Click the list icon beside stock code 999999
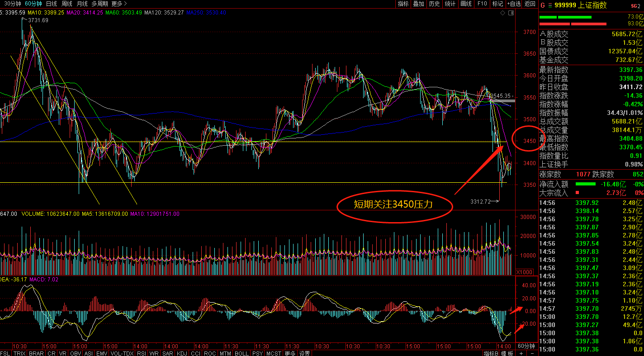Viewport: 644px width, 356px height. click(x=549, y=5)
